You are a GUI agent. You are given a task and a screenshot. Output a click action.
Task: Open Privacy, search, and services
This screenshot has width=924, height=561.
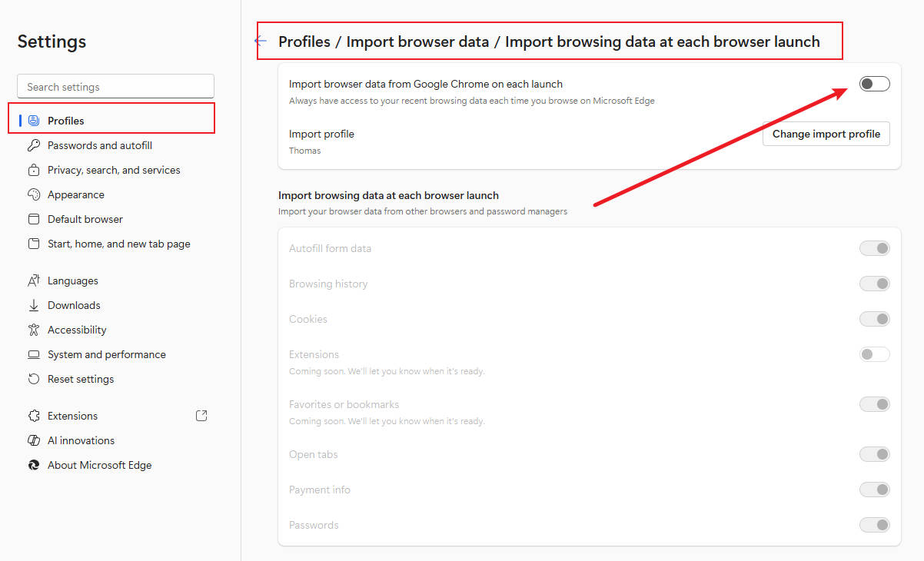tap(115, 170)
